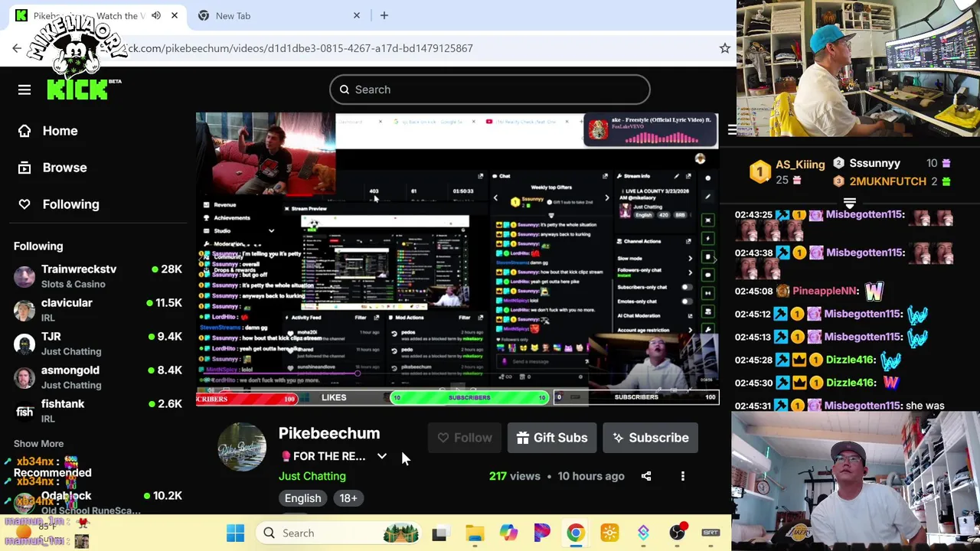Image resolution: width=980 pixels, height=551 pixels.
Task: Mute the Pikebeechum tab audio icon
Action: click(x=156, y=15)
